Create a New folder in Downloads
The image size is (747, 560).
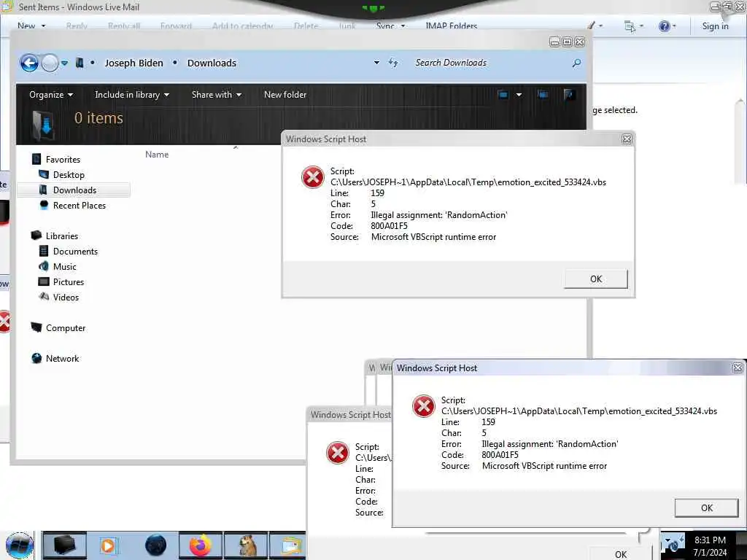(x=285, y=95)
